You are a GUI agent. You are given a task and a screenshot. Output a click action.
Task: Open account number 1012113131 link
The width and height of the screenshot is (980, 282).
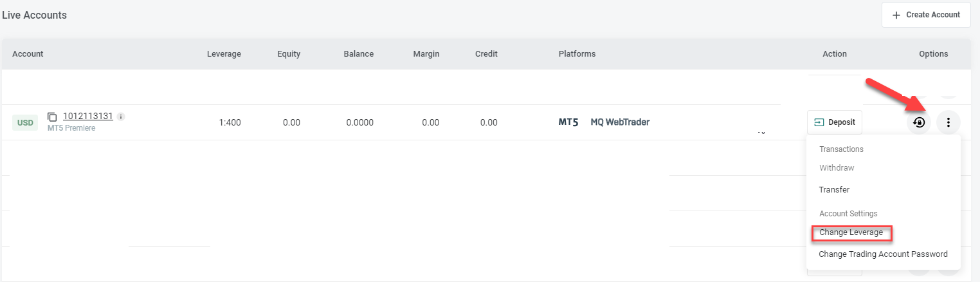[88, 117]
